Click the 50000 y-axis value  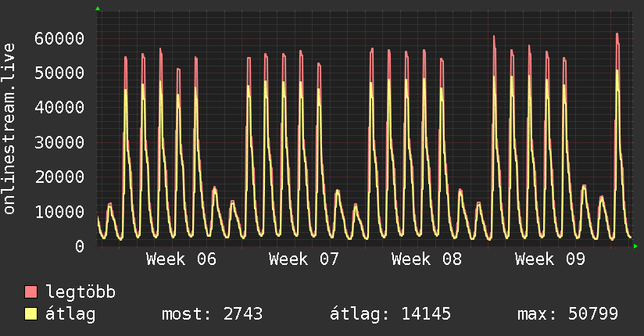[x=59, y=73]
